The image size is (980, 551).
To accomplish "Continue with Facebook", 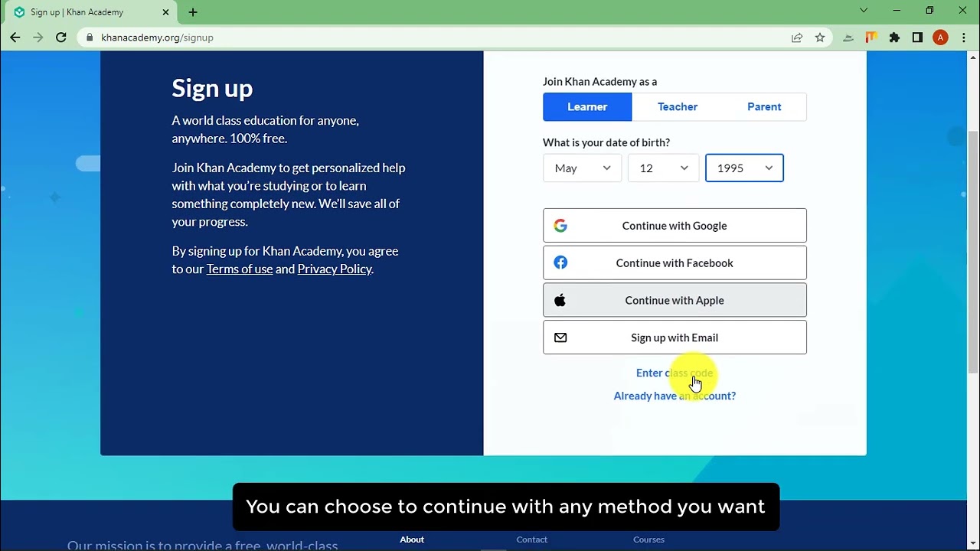I will [675, 262].
